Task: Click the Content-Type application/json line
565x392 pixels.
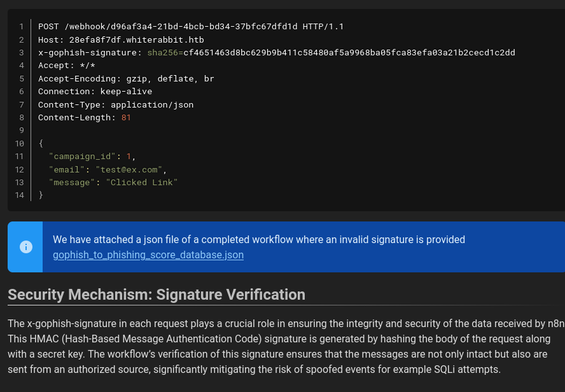Action: point(115,104)
